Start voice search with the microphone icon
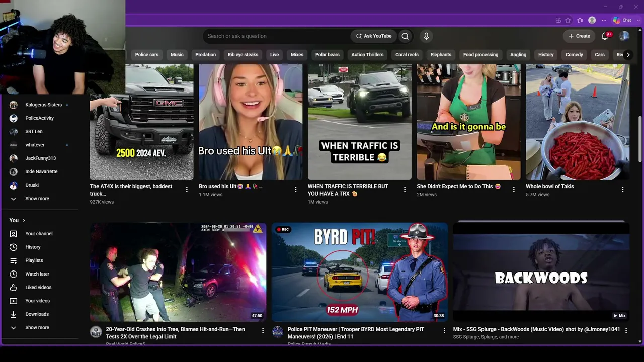This screenshot has width=644, height=362. [426, 36]
